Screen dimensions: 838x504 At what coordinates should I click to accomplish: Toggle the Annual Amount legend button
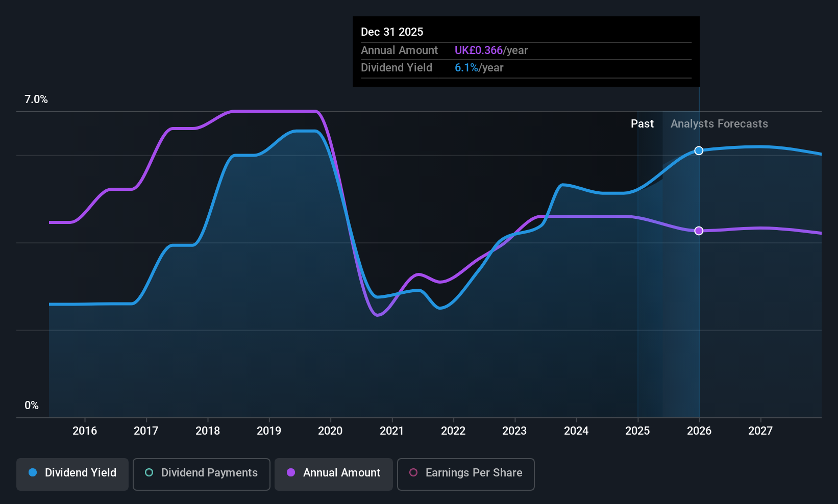pyautogui.click(x=334, y=474)
